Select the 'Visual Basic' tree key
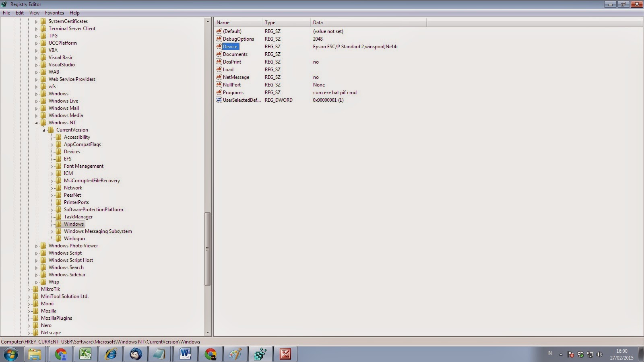The width and height of the screenshot is (644, 362). 61,58
